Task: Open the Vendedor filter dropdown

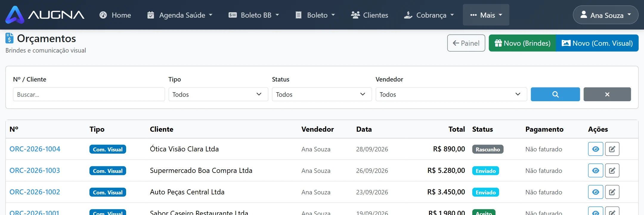Action: [x=451, y=94]
